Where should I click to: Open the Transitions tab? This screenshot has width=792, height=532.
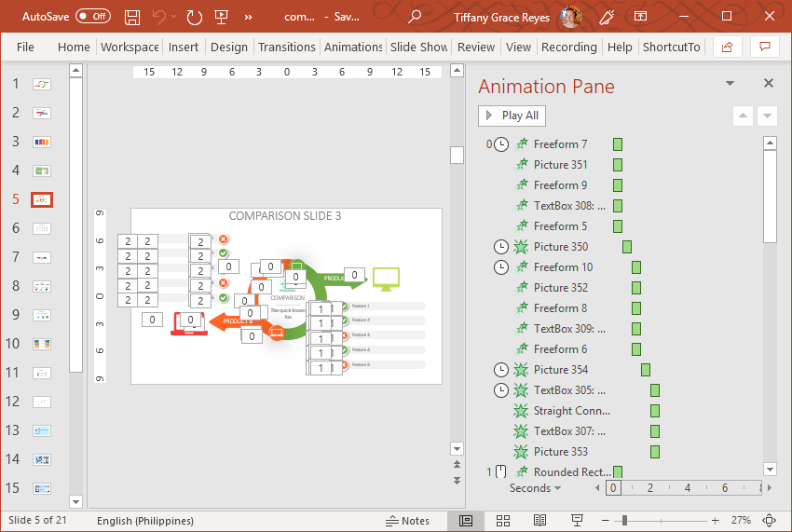coord(286,47)
